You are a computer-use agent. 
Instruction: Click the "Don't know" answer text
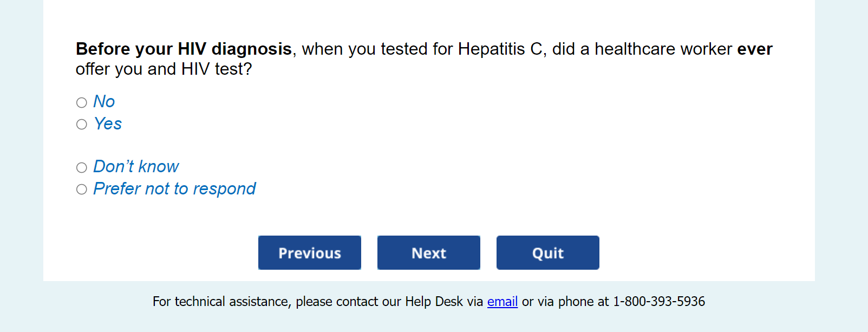[136, 167]
